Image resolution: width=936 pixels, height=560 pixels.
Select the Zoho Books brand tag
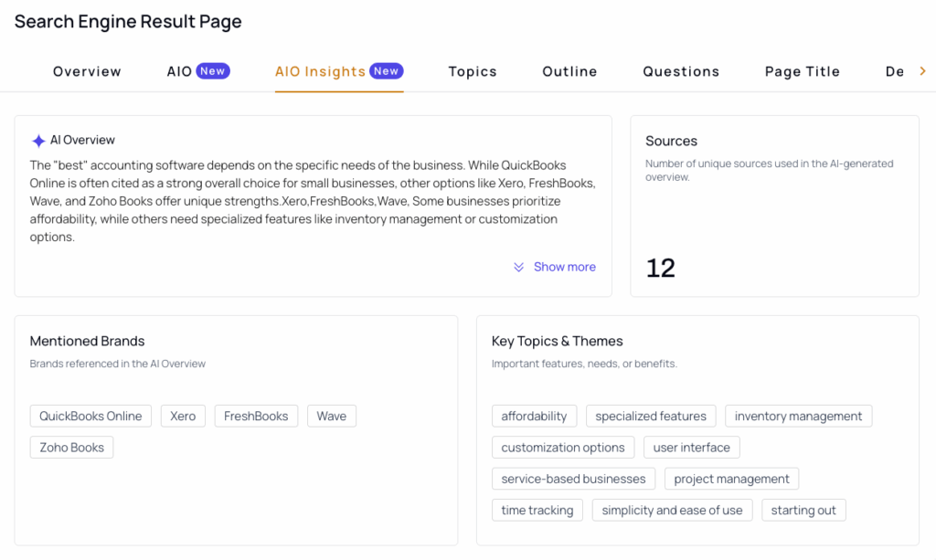(x=71, y=448)
